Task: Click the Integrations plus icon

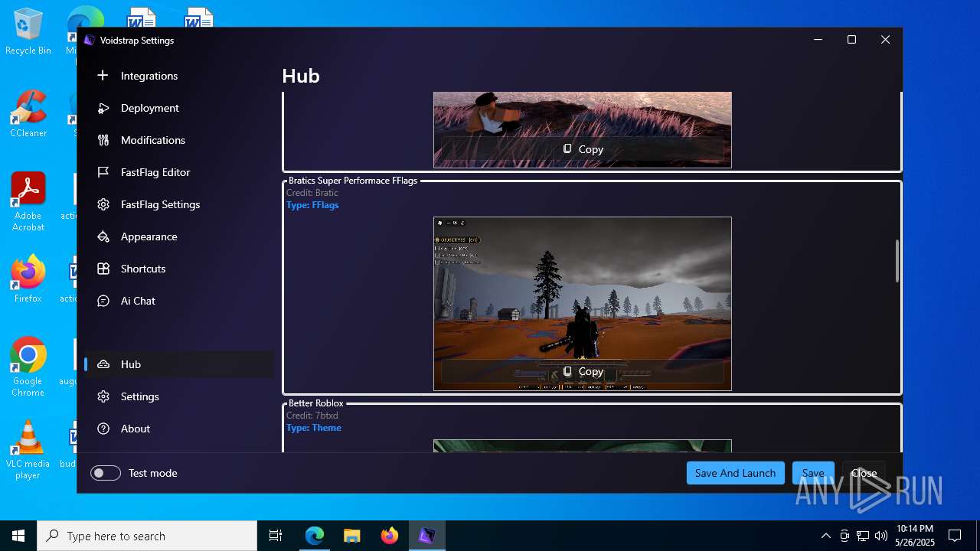Action: tap(103, 75)
